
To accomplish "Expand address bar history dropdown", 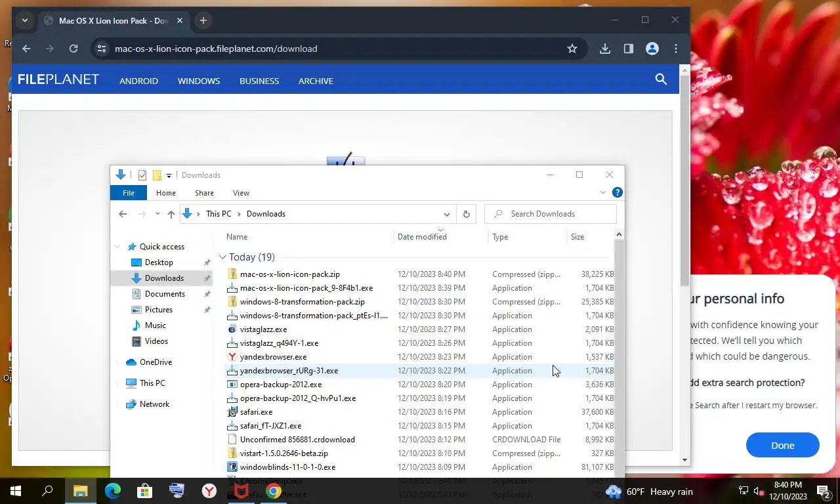I will click(x=447, y=214).
